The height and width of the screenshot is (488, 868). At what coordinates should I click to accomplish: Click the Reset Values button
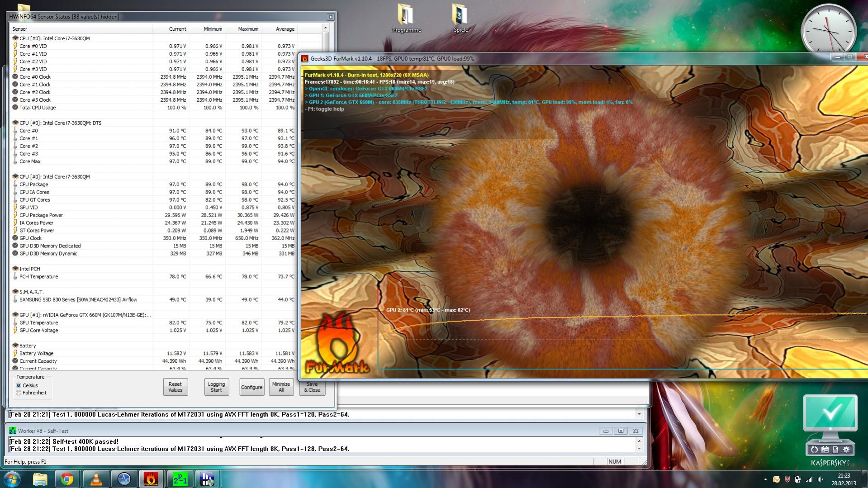(x=175, y=387)
